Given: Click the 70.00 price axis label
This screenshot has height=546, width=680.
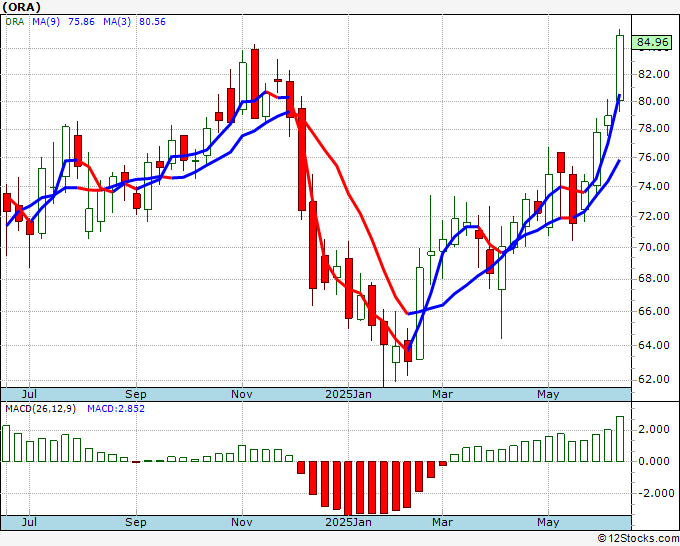Looking at the screenshot, I should click(654, 247).
